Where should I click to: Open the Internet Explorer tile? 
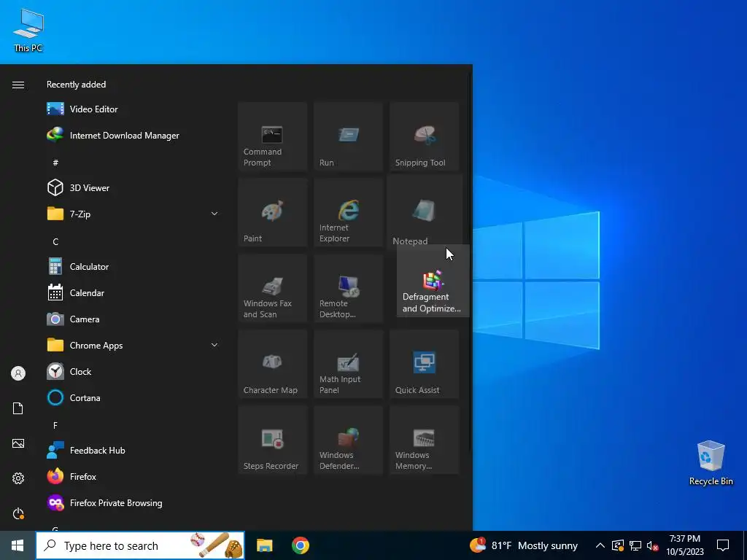point(348,212)
